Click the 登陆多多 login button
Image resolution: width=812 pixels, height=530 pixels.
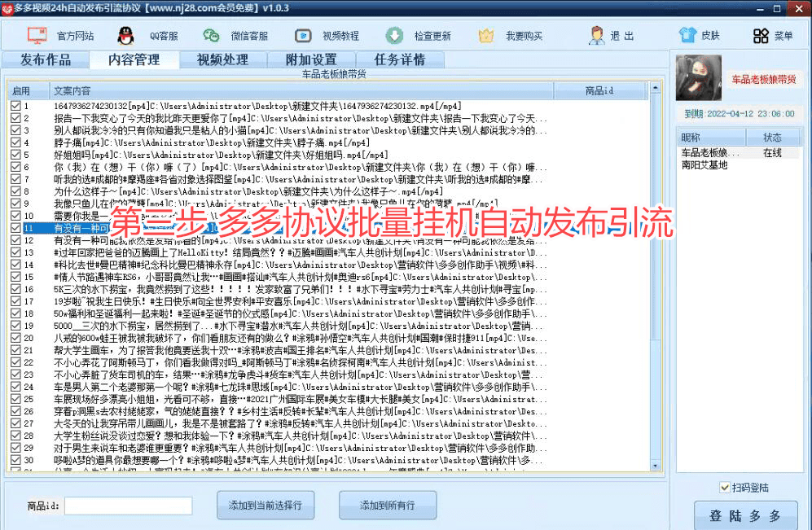745,515
